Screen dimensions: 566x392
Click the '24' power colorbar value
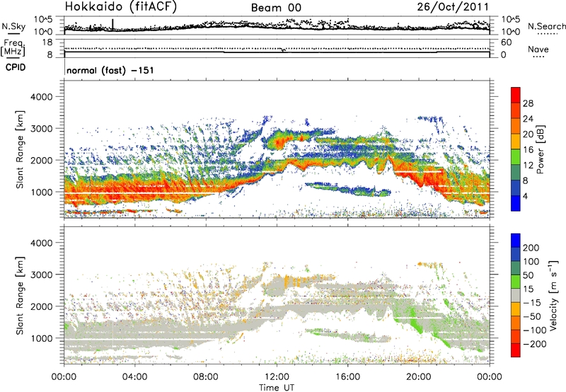(528, 119)
